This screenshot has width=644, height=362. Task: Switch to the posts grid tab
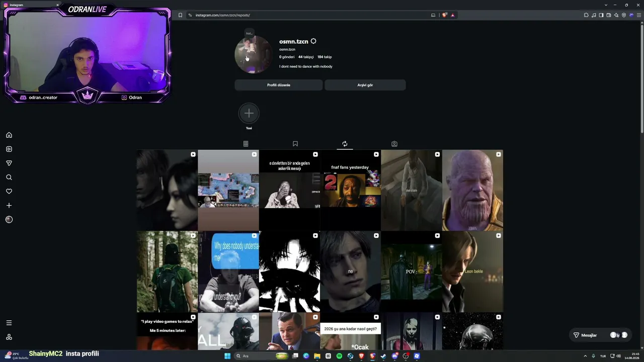pos(246,144)
